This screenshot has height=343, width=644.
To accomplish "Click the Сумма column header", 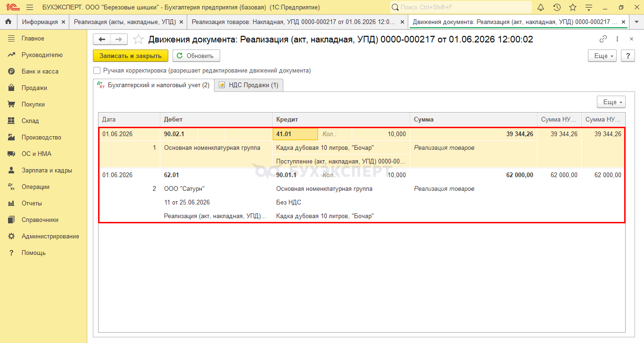I will [x=474, y=120].
